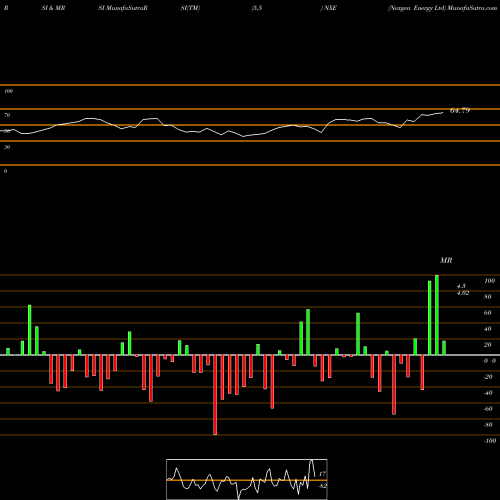The image size is (500, 500).
Task: Click the RSI axis label 100
Action: (x=8, y=91)
